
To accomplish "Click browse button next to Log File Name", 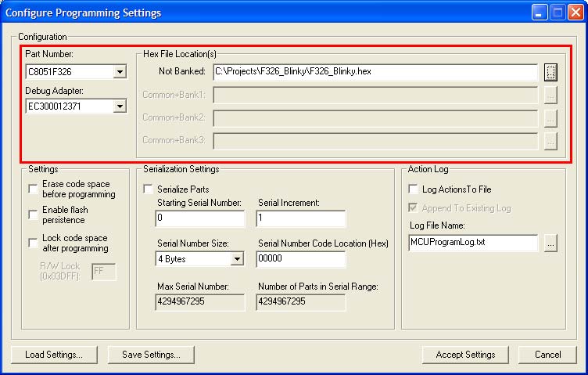I will [550, 243].
